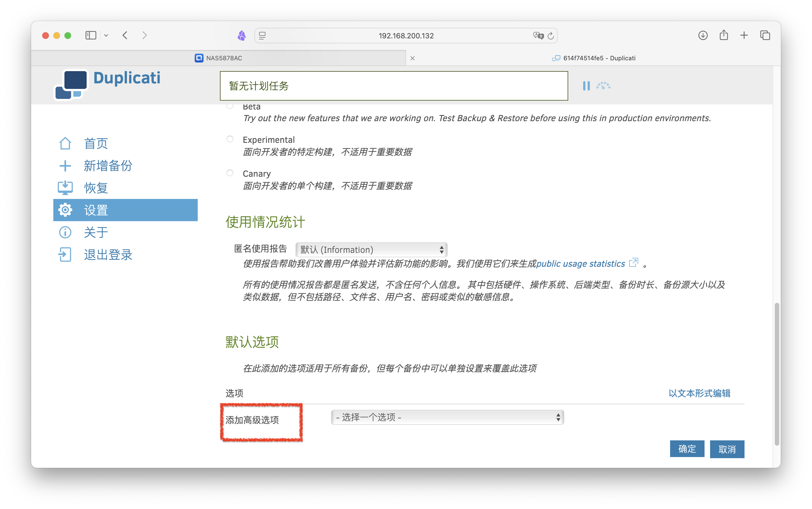The height and width of the screenshot is (509, 812).
Task: Open the 选择一个选项 advanced option dropdown
Action: click(447, 417)
